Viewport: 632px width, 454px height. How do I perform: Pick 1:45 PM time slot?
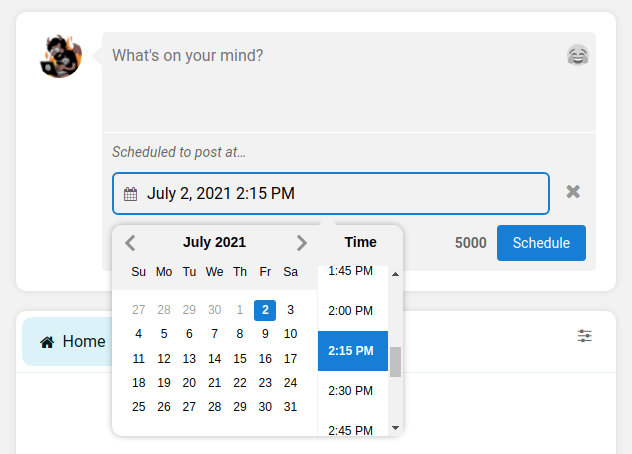pos(351,272)
